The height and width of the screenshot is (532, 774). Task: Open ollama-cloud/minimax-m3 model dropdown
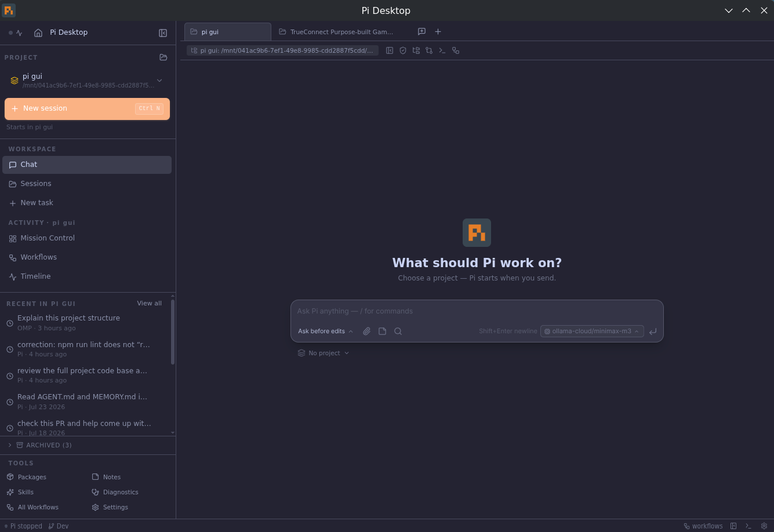[592, 331]
